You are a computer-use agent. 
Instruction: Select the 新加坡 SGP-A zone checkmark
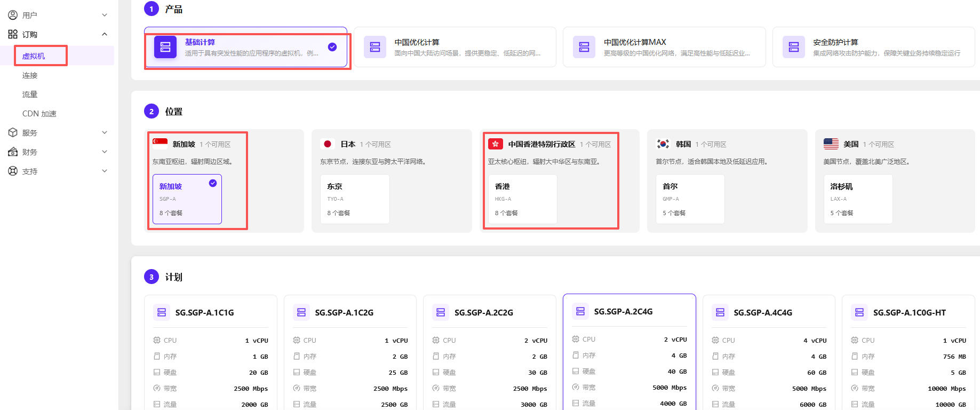coord(213,183)
